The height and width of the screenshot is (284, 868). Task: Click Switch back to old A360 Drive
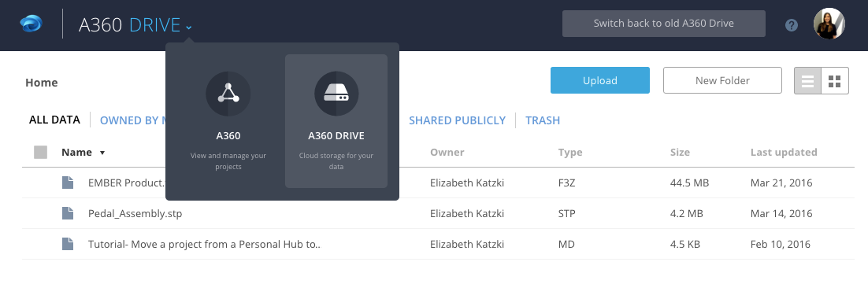click(664, 24)
